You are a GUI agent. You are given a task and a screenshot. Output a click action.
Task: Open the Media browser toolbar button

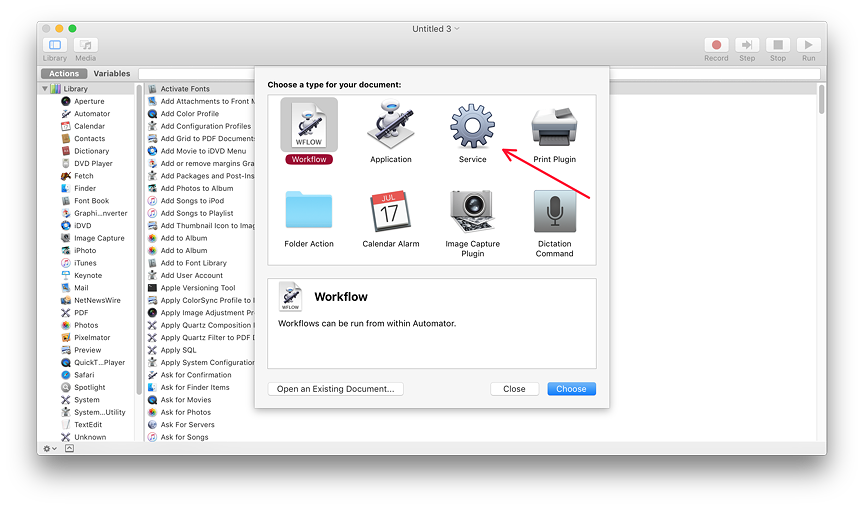point(85,45)
